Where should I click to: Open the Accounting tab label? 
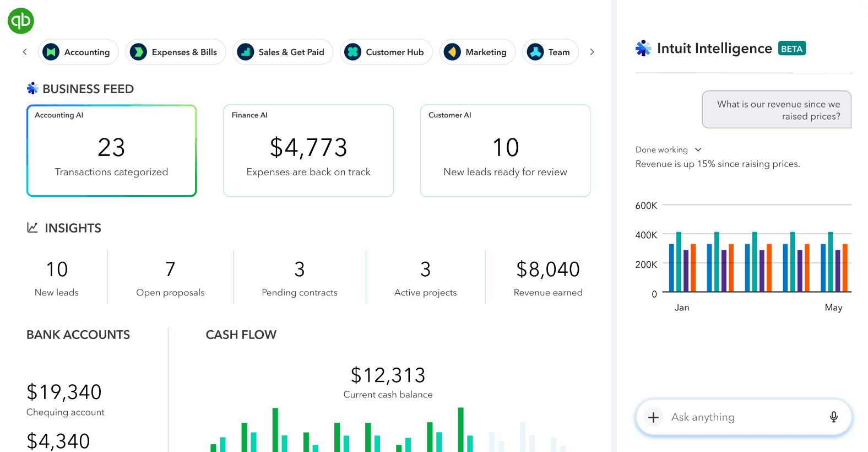pyautogui.click(x=87, y=52)
